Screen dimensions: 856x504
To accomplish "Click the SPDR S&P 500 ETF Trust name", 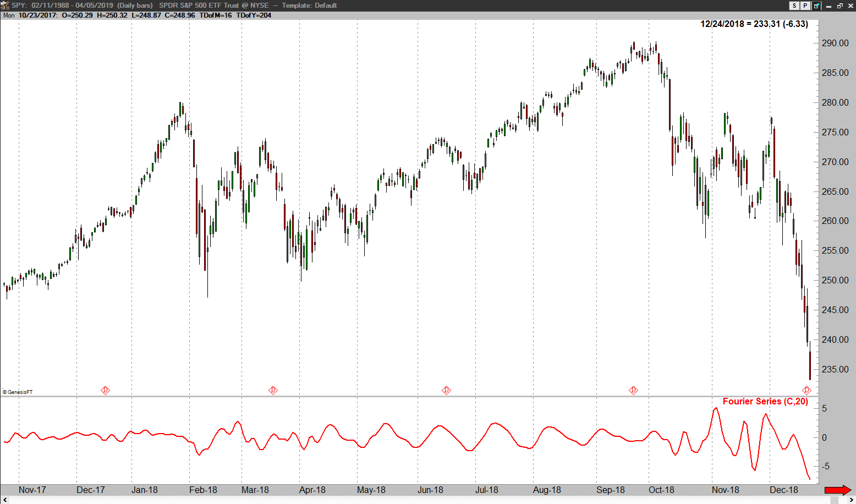I will tap(199, 6).
